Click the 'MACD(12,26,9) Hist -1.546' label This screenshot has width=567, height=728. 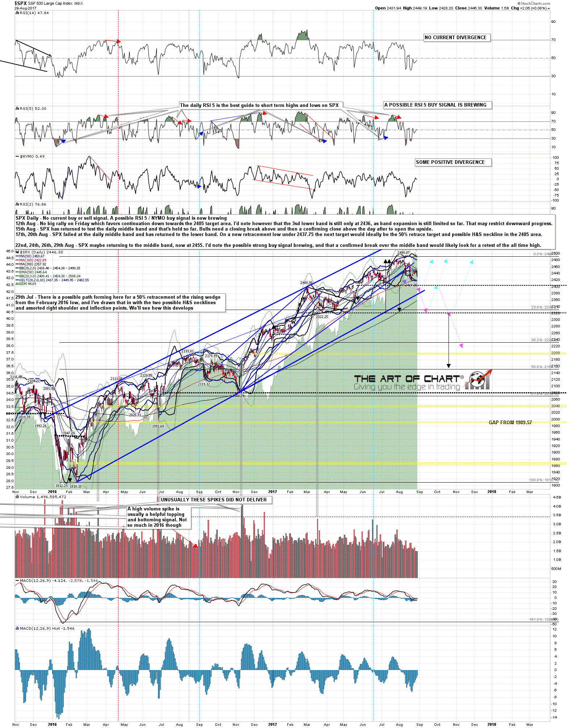tap(45, 629)
